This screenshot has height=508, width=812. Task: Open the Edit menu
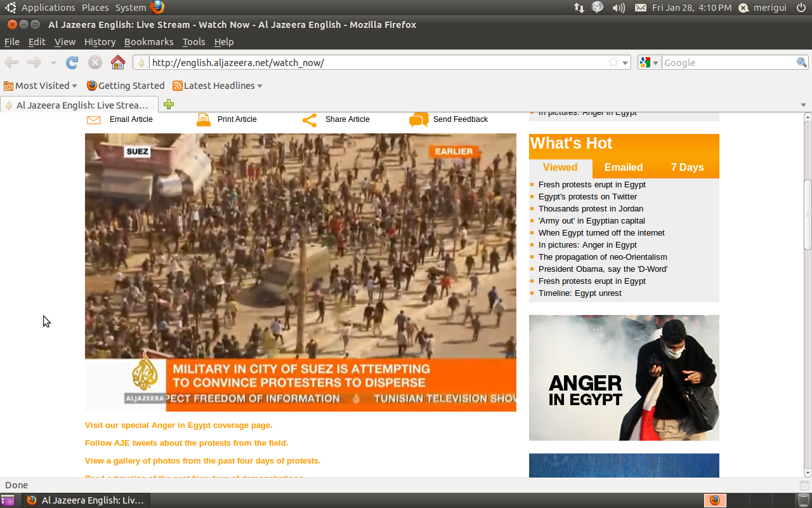pyautogui.click(x=37, y=42)
